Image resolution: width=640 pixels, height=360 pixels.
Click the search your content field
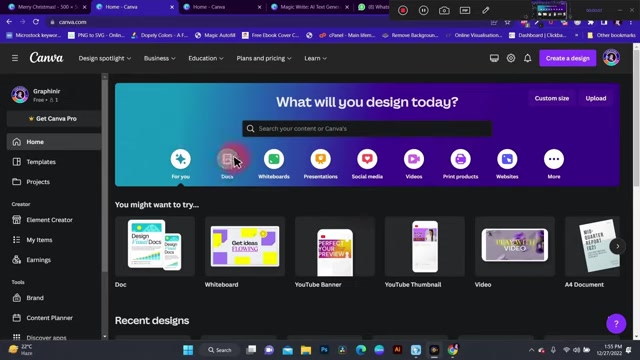point(367,129)
